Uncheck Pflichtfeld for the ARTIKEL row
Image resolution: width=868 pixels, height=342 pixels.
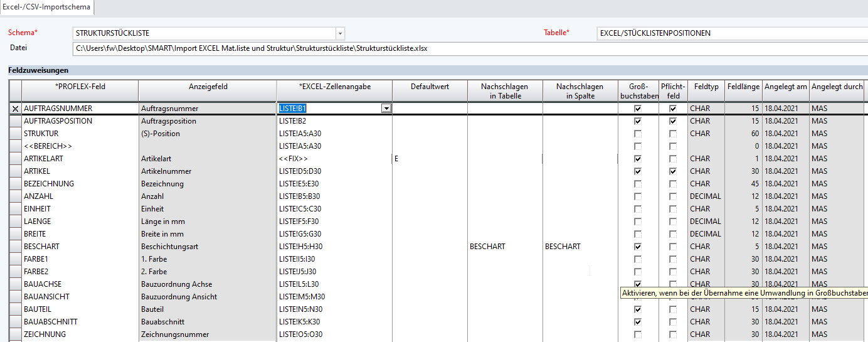673,171
